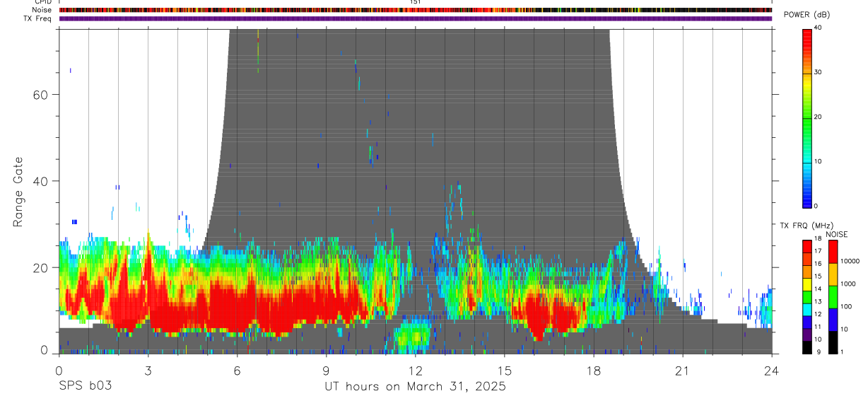This screenshot has height=401, width=868.
Task: Click the 15 hour tick on the time axis
Action: (x=504, y=371)
